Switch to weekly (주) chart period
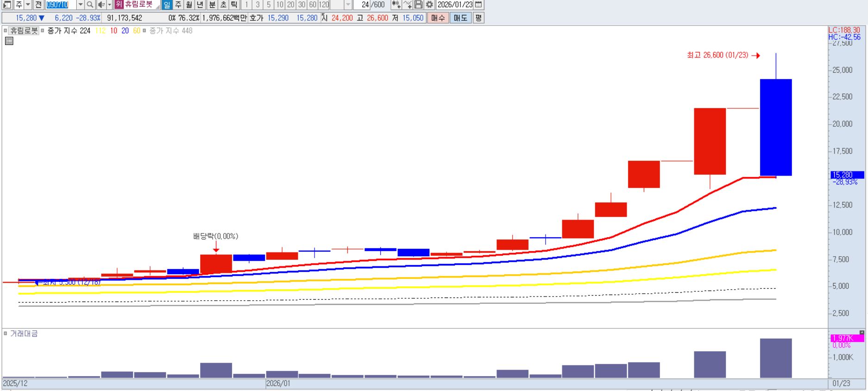The image size is (868, 391). click(x=178, y=5)
